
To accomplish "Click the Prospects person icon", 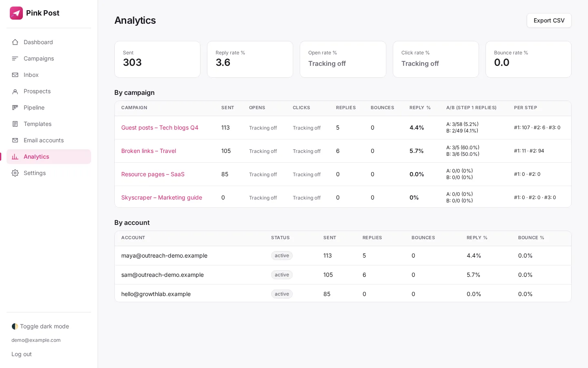I will tap(15, 91).
